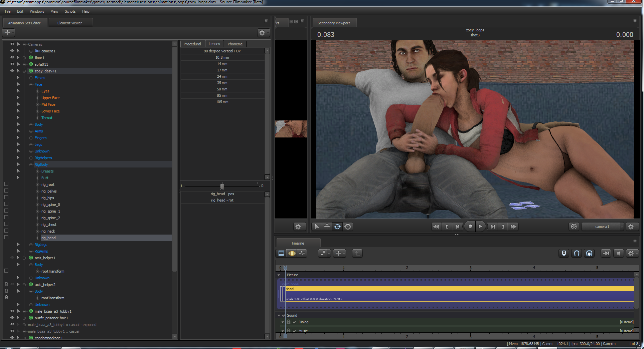Open the camera1 camera dropdown

pos(603,227)
